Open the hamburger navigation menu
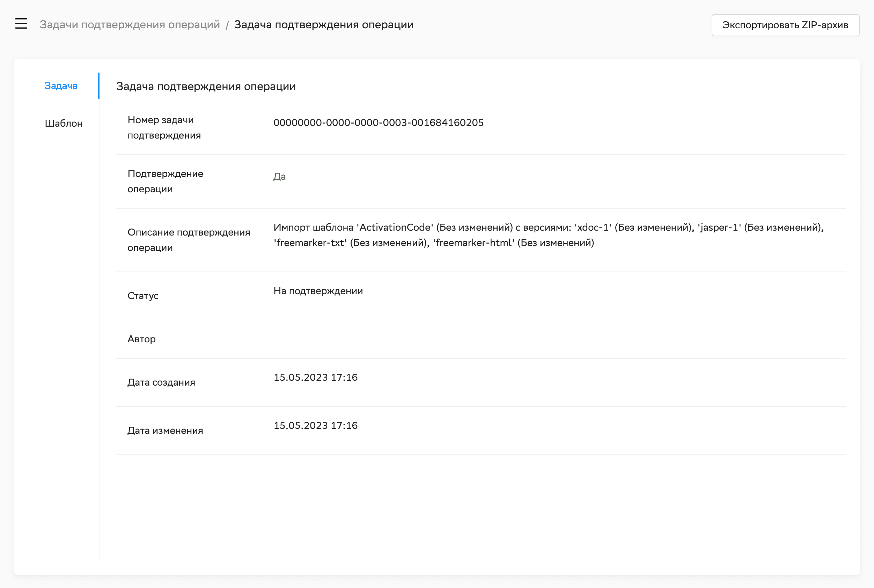The image size is (874, 588). tap(21, 24)
